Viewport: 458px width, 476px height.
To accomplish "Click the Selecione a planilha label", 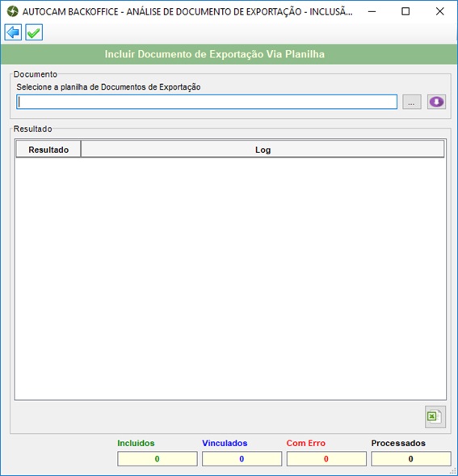I will point(108,87).
